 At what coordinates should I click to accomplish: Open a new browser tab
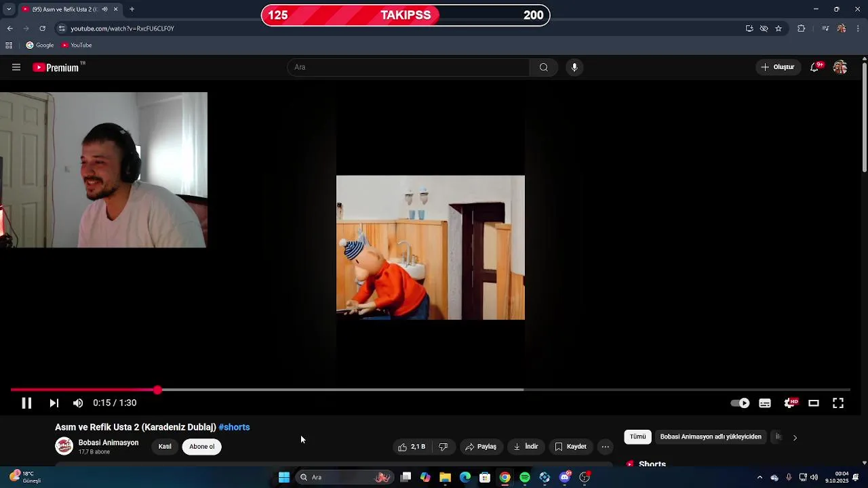point(132,9)
